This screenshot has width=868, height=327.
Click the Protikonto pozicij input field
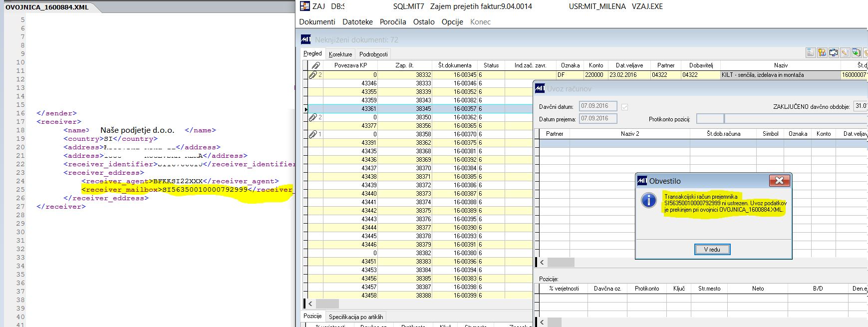pos(710,119)
